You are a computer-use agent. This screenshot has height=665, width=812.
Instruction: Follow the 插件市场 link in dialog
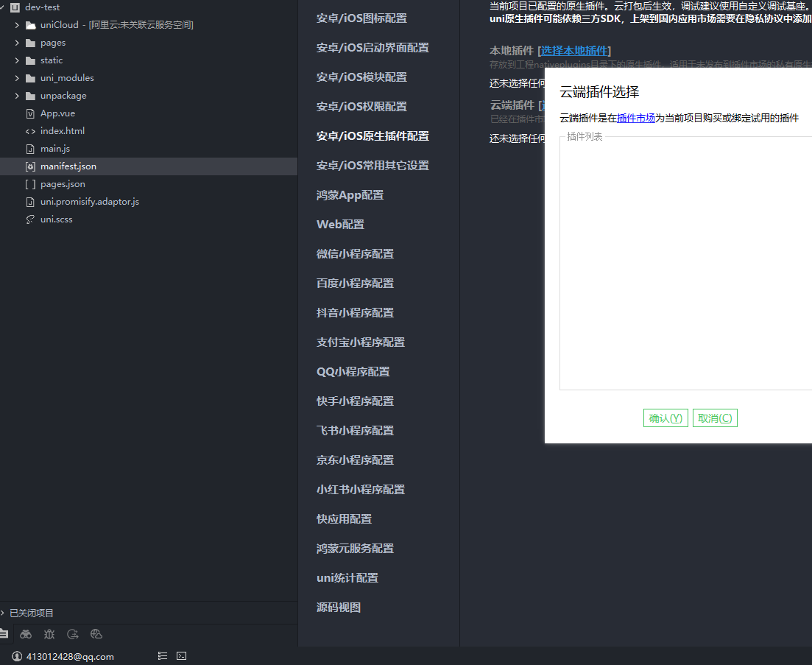(636, 118)
